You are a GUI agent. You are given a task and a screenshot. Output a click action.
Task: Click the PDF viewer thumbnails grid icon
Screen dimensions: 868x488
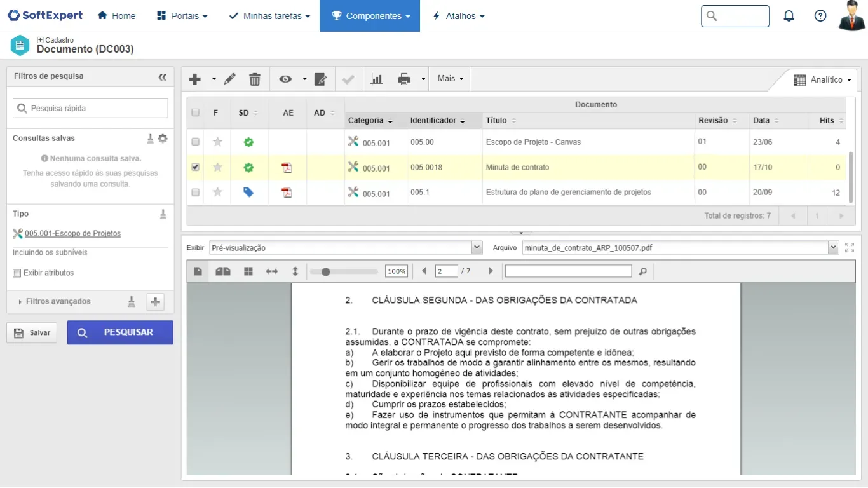pyautogui.click(x=248, y=271)
